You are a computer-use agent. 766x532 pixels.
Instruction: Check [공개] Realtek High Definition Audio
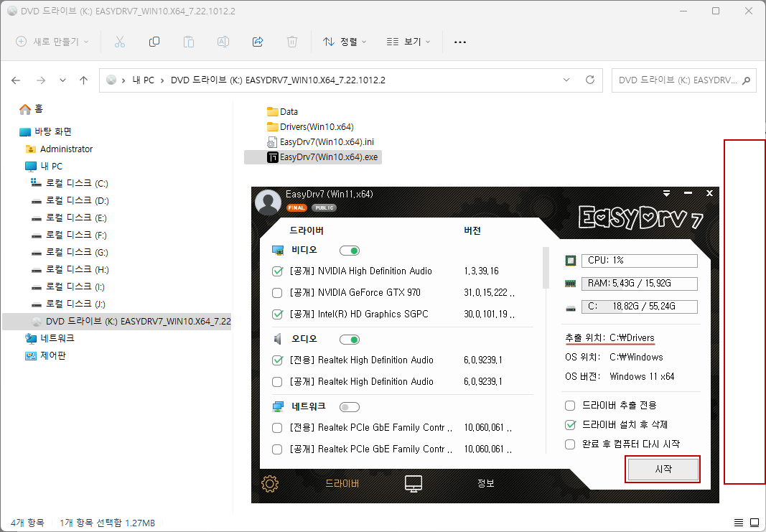(x=277, y=381)
